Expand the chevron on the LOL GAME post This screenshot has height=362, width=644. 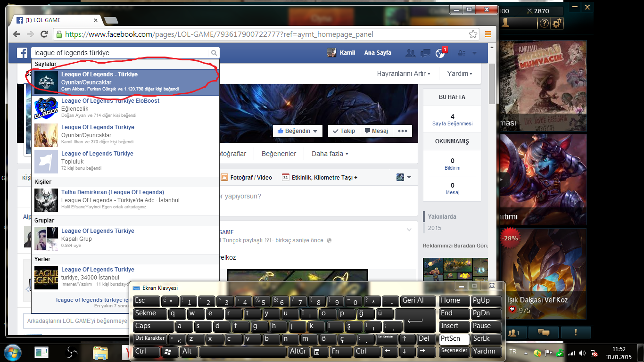pos(409,230)
